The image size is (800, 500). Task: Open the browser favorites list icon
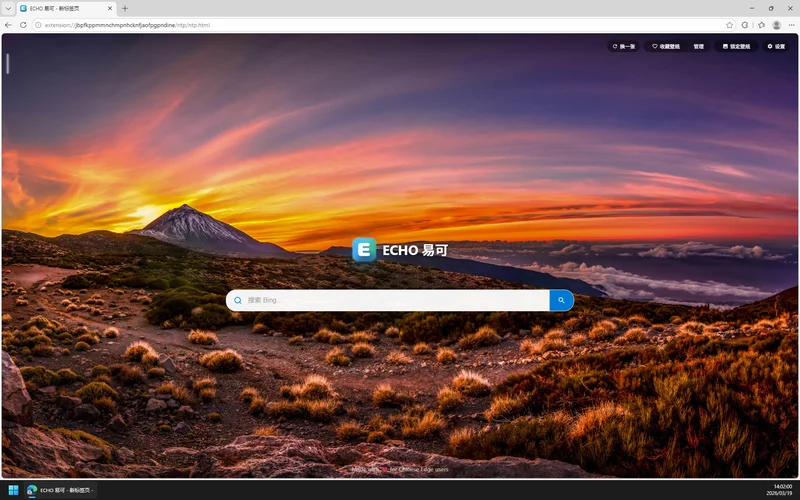coord(761,25)
